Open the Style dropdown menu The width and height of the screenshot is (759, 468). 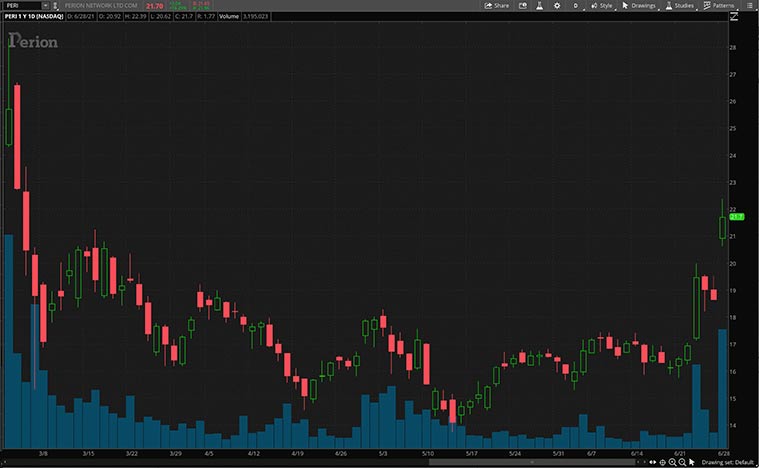601,5
